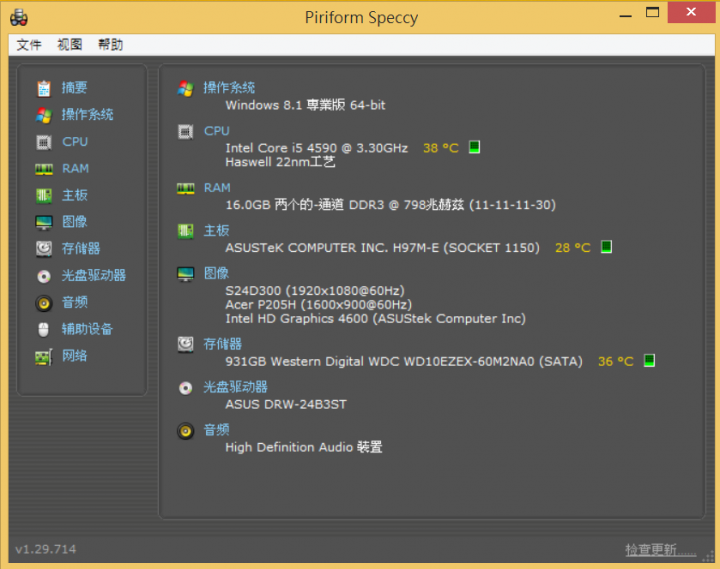Viewport: 720px width, 569px height.
Task: Click ASUSTeK H97M-E motherboard text
Action: pos(382,248)
